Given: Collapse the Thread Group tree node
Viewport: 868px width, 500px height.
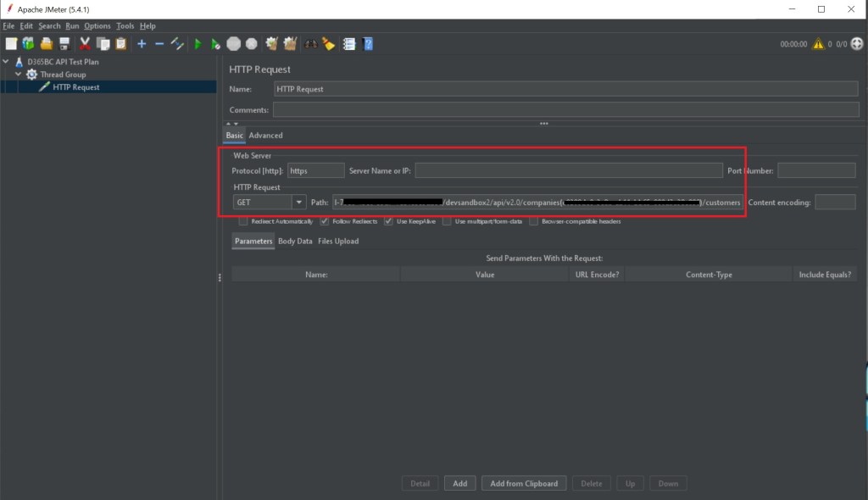Looking at the screenshot, I should tap(18, 75).
